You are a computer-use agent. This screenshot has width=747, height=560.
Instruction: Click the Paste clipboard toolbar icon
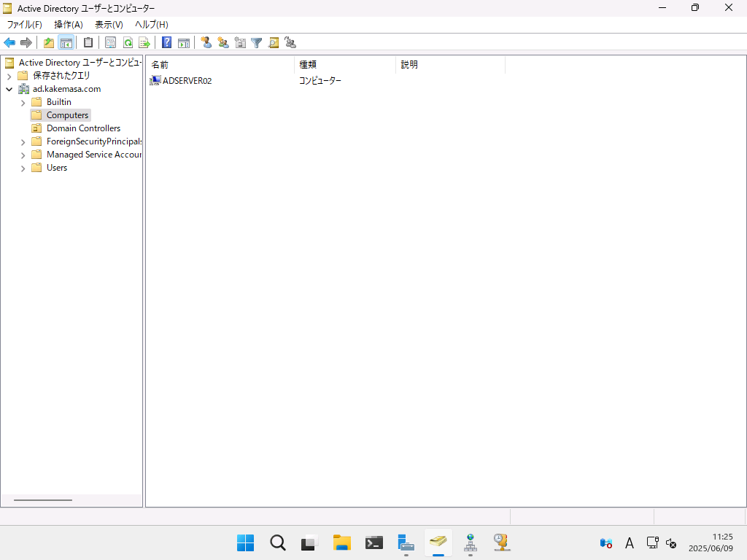pos(88,43)
